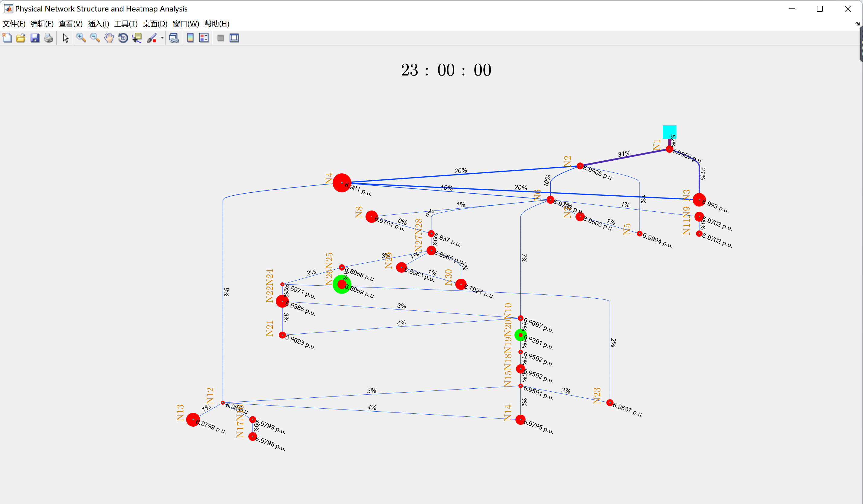The image size is (863, 504).
Task: Enable the Rotate 3D tool
Action: coord(123,38)
